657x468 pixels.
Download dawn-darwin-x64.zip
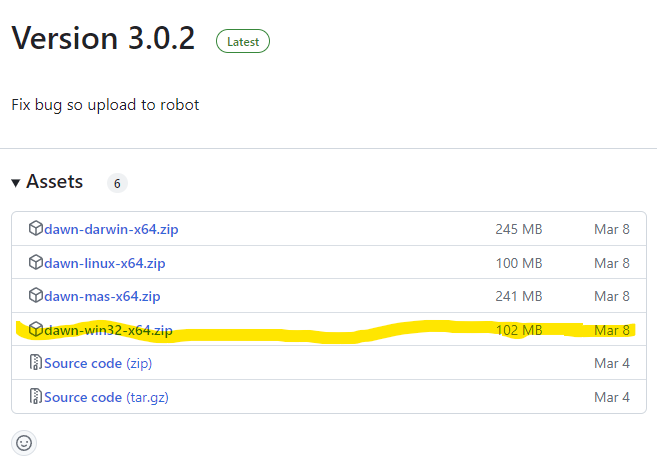tap(111, 229)
